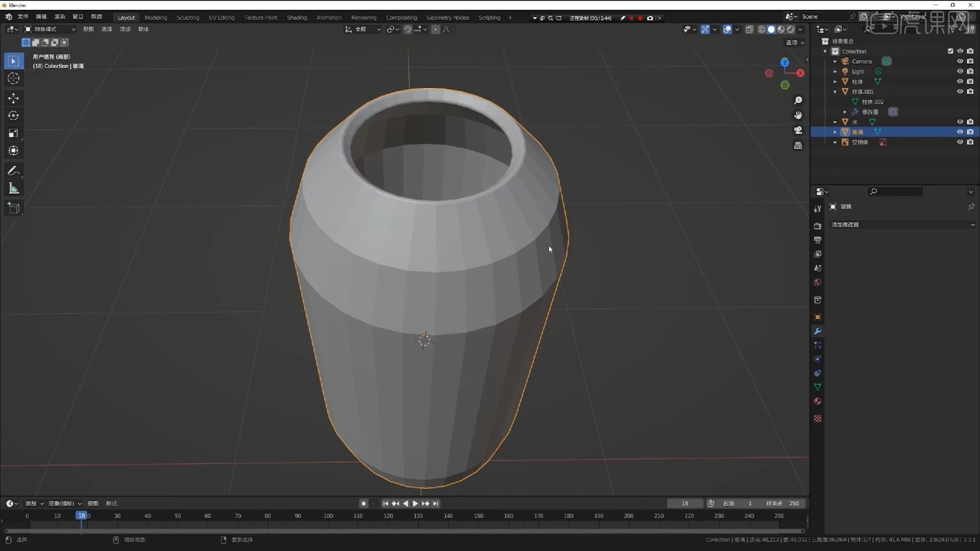Play the timeline animation forward
The height and width of the screenshot is (551, 980).
point(415,504)
